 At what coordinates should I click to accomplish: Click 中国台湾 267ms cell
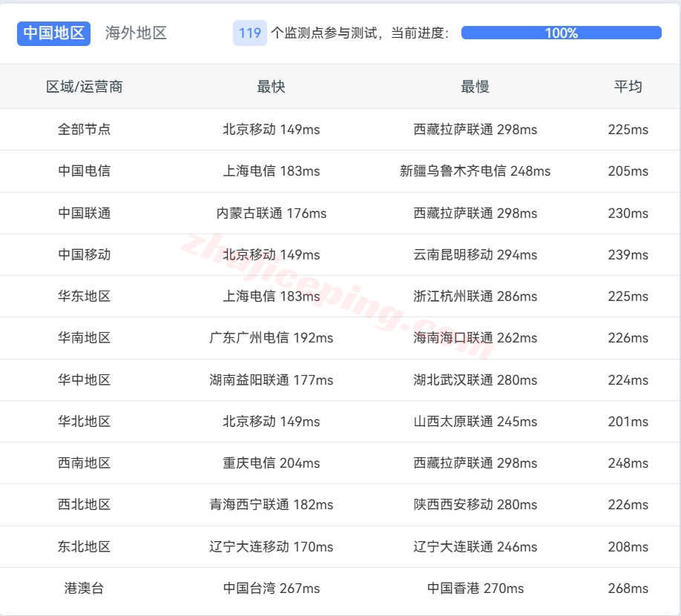tap(271, 589)
